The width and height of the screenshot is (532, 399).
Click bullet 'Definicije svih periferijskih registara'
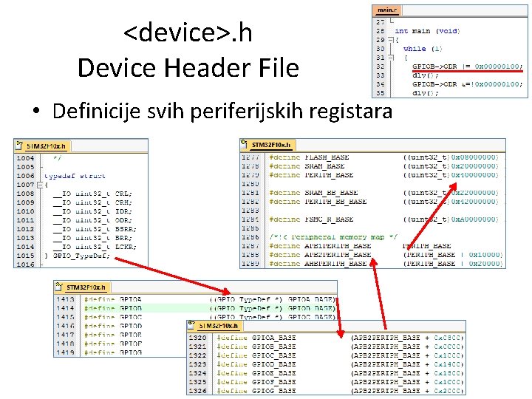(222, 111)
